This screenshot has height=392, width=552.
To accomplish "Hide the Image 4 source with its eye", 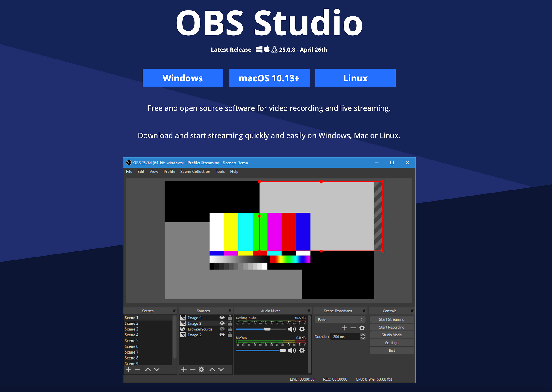I will tap(222, 318).
